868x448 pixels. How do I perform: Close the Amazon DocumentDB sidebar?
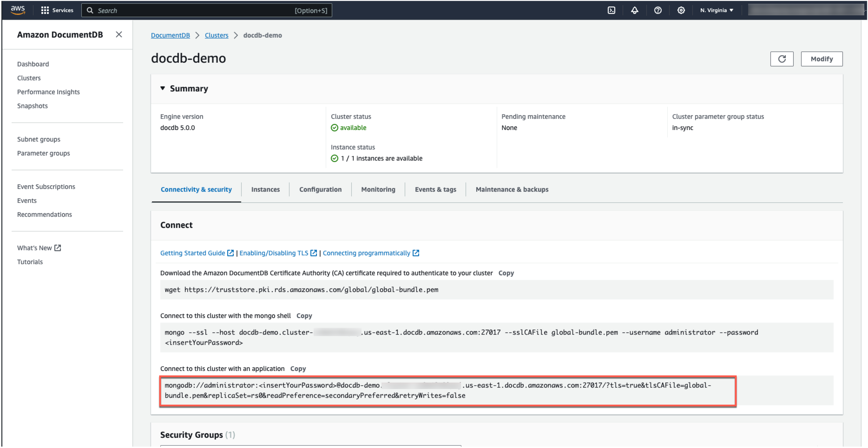[x=119, y=34]
